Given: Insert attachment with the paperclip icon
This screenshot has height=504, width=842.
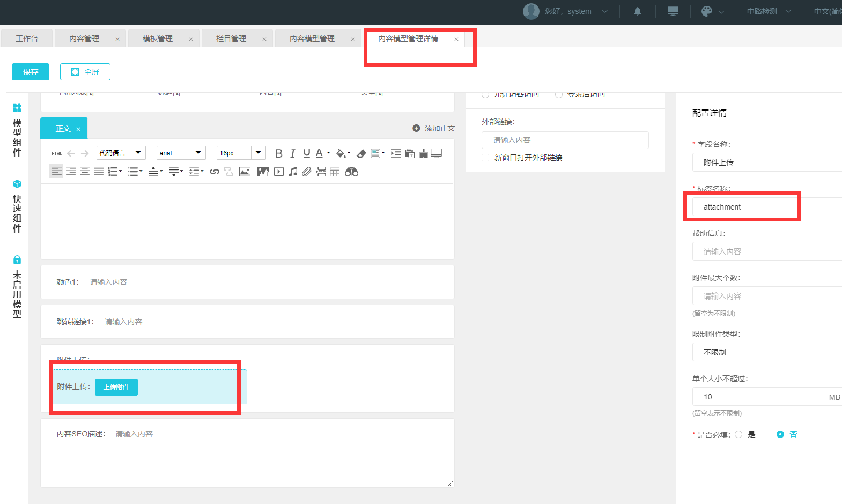Looking at the screenshot, I should click(x=307, y=172).
